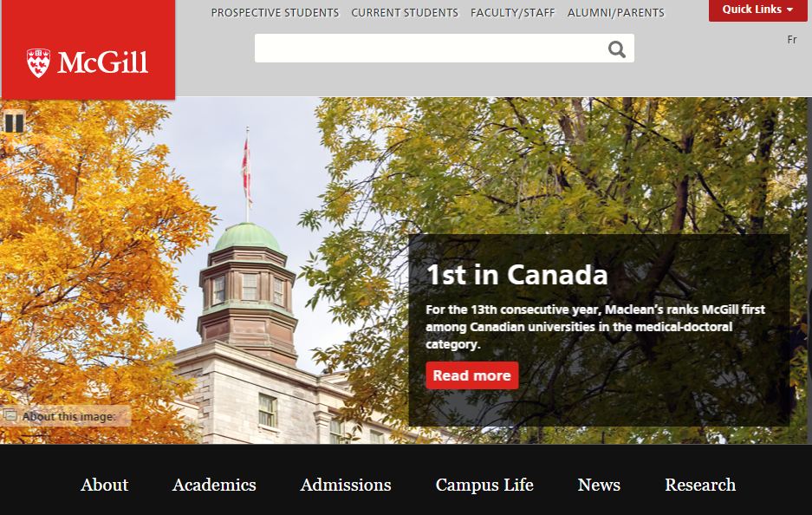Image resolution: width=812 pixels, height=515 pixels.
Task: Open the Prospective Students menu
Action: coord(275,12)
